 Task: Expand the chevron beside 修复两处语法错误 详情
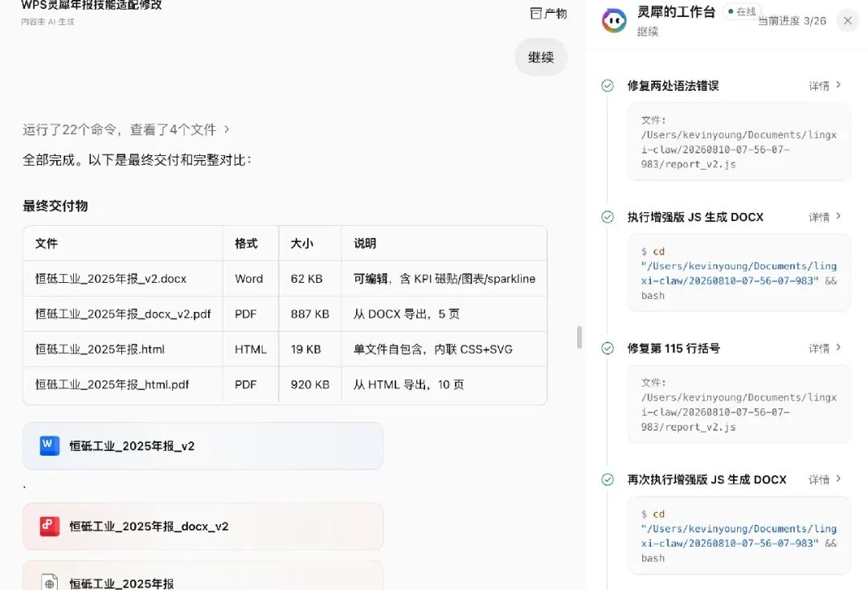pos(838,84)
